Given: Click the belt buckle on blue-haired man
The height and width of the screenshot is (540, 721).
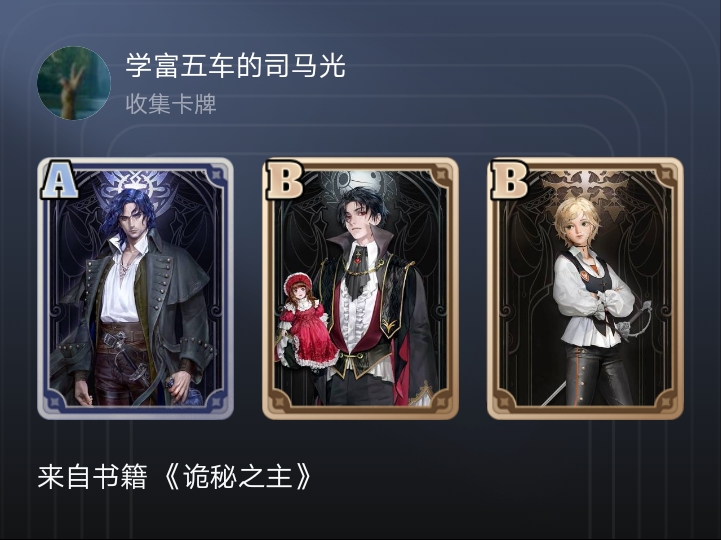Looking at the screenshot, I should [112, 339].
